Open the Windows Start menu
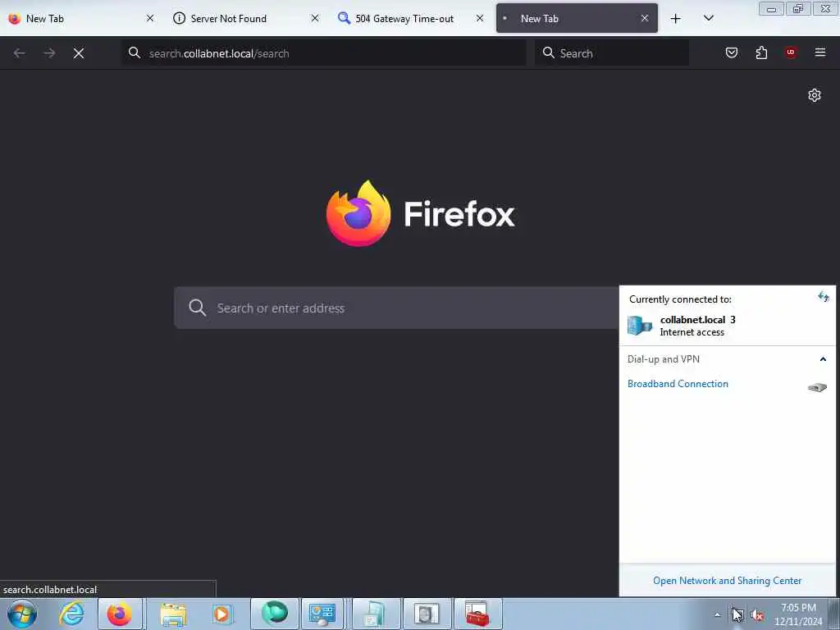Viewport: 840px width, 630px height. [22, 614]
